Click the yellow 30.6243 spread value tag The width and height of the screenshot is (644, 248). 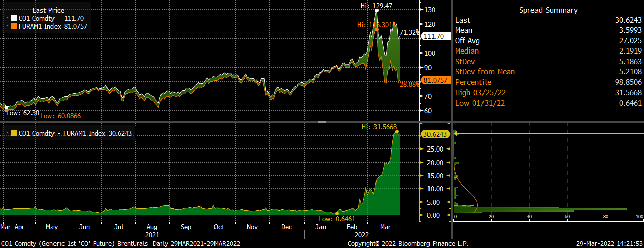[434, 134]
